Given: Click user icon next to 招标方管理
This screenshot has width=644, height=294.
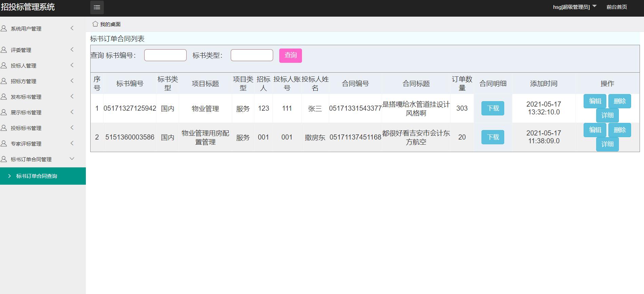Looking at the screenshot, I should pyautogui.click(x=4, y=81).
